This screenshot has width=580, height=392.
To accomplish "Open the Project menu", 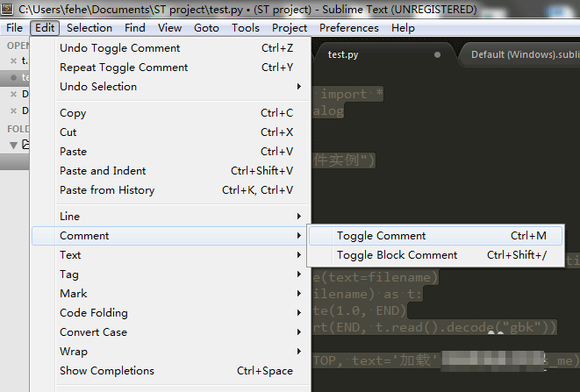I will tap(290, 28).
